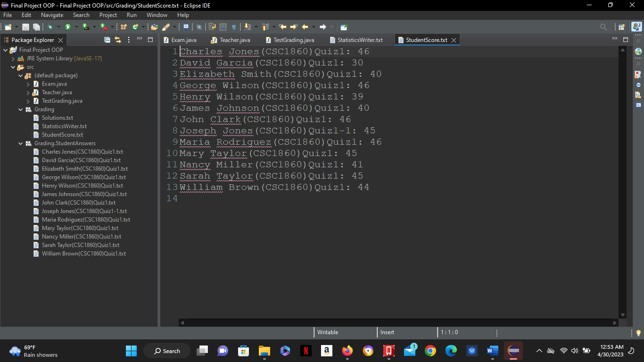Maximize the Package Explorer view
The height and width of the screenshot is (362, 644).
[150, 40]
